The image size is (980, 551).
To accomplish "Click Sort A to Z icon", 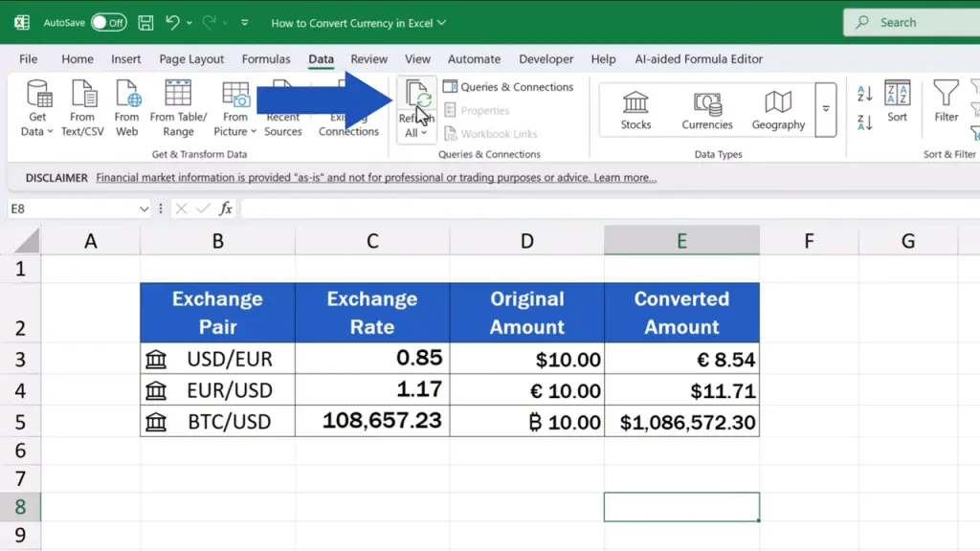I will 865,94.
